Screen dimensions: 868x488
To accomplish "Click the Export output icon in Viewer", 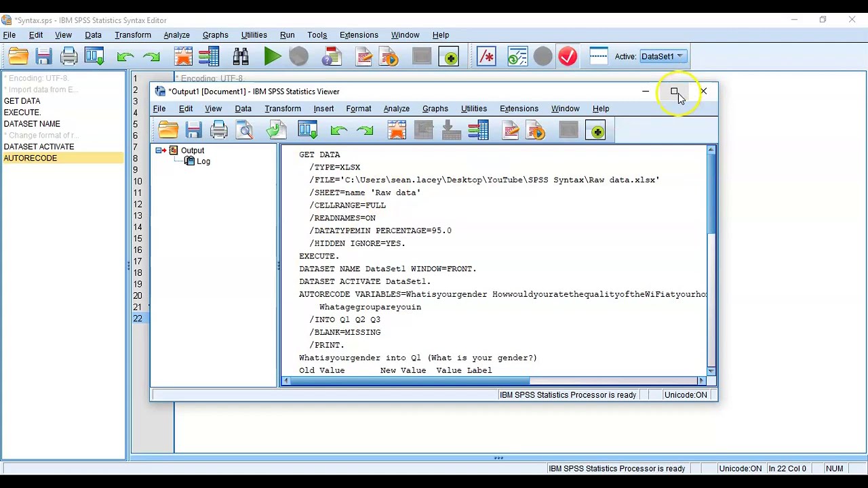I will tap(276, 130).
